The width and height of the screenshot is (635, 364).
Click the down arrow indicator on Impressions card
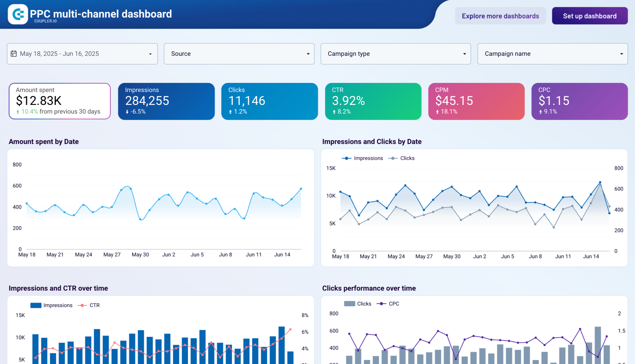coord(127,112)
